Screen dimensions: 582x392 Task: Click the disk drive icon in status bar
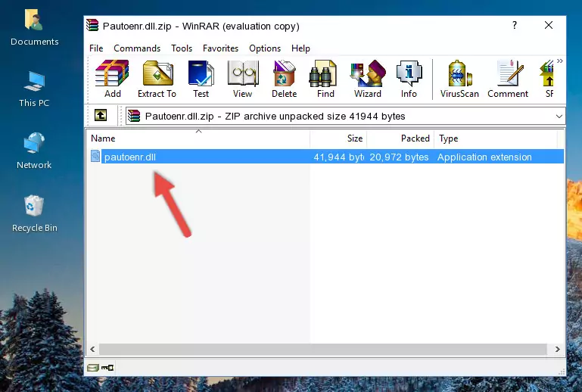point(93,368)
